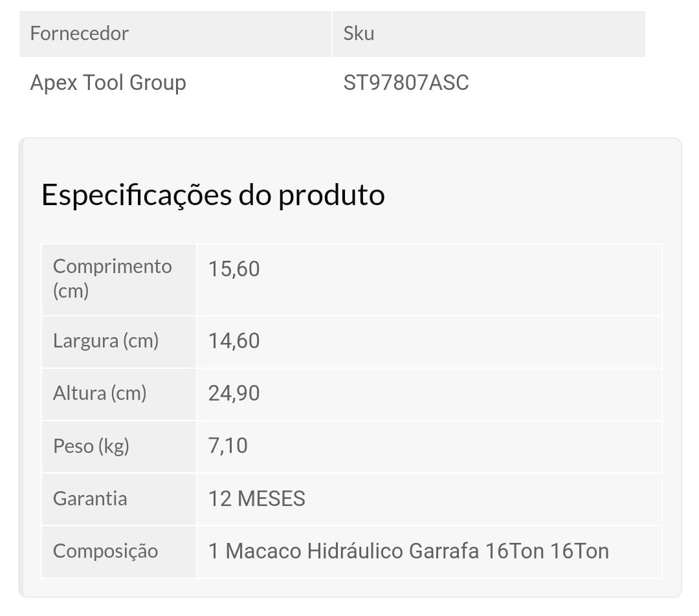Select the altura value 24,90

pos(234,393)
